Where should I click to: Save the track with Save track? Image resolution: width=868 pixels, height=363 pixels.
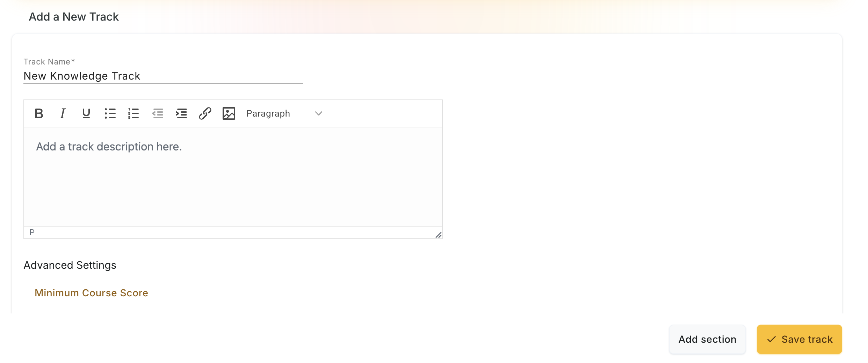(x=800, y=339)
